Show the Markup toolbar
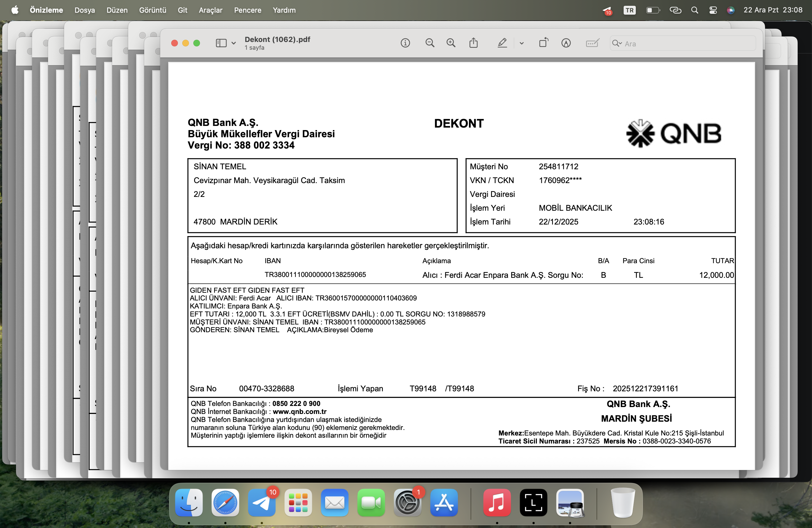 tap(566, 43)
